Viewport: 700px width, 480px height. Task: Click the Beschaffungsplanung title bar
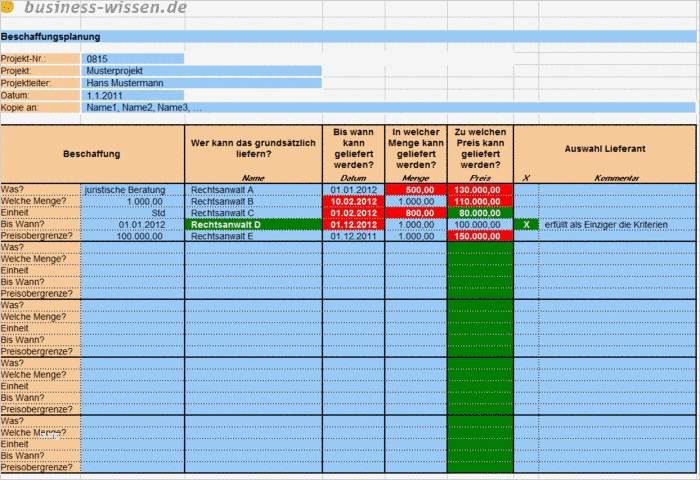[x=348, y=37]
